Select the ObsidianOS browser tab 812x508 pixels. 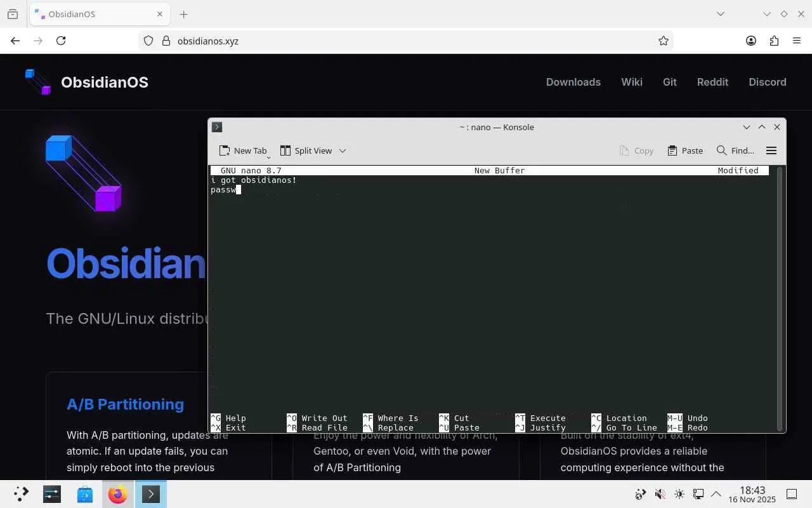pos(99,14)
